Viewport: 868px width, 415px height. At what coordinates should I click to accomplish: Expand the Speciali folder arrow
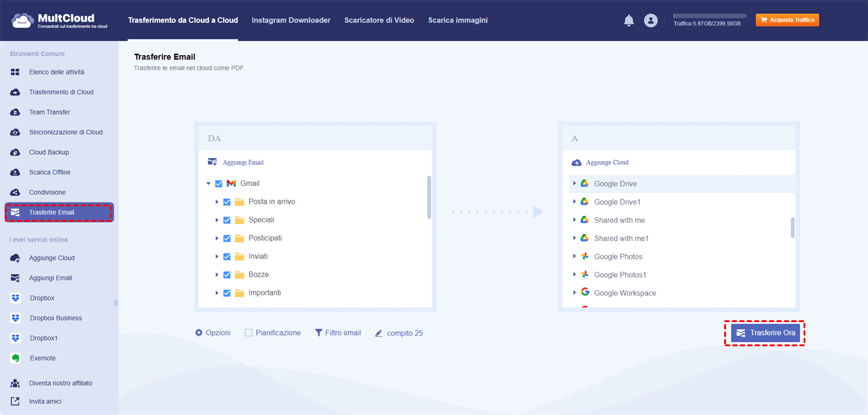217,220
